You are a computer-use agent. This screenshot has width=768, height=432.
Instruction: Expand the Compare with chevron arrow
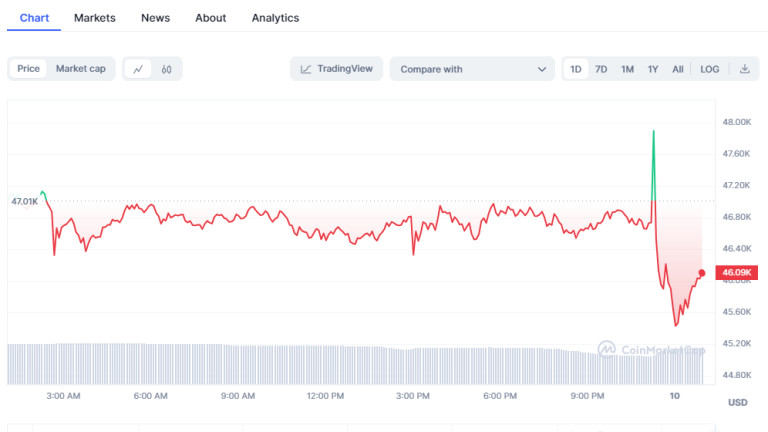542,69
